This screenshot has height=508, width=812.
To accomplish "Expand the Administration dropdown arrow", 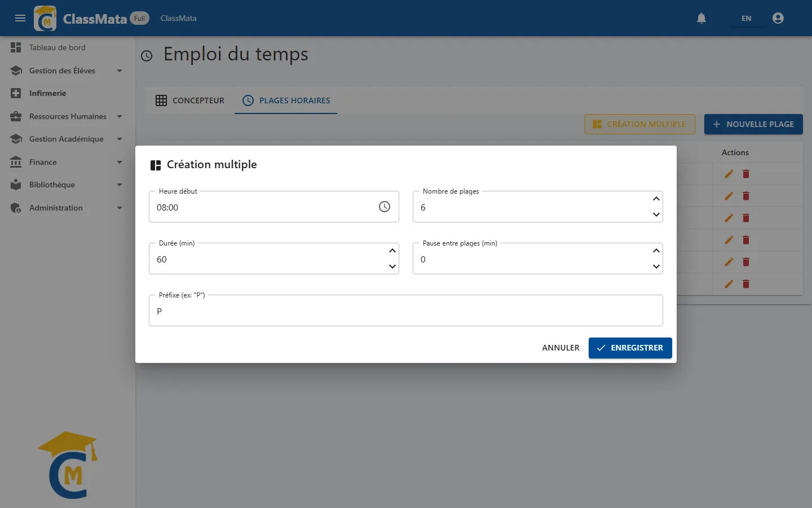I will pyautogui.click(x=120, y=208).
